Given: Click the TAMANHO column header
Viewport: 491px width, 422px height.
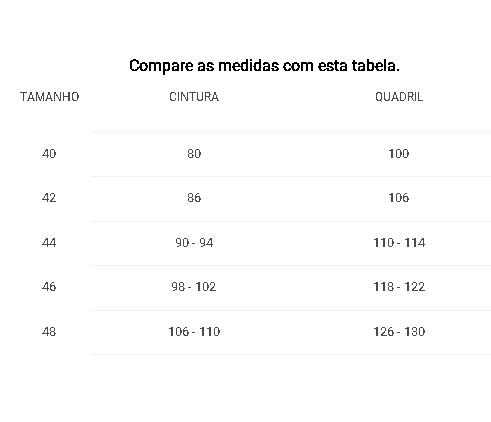Looking at the screenshot, I should tap(50, 97).
